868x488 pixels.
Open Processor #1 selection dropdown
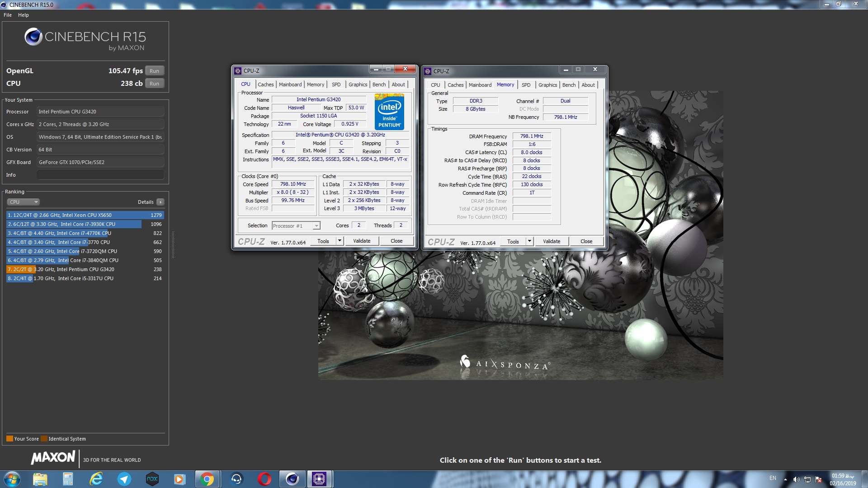(x=296, y=226)
